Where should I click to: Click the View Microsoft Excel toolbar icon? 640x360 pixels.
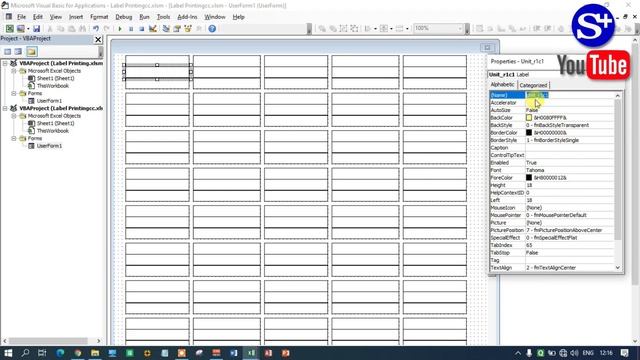(9, 29)
